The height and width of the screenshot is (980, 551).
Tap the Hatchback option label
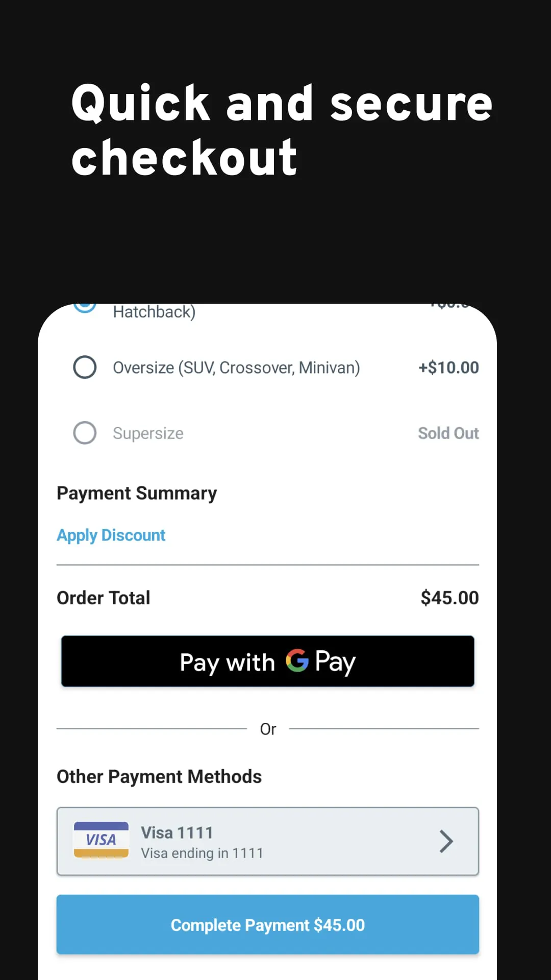pyautogui.click(x=154, y=311)
